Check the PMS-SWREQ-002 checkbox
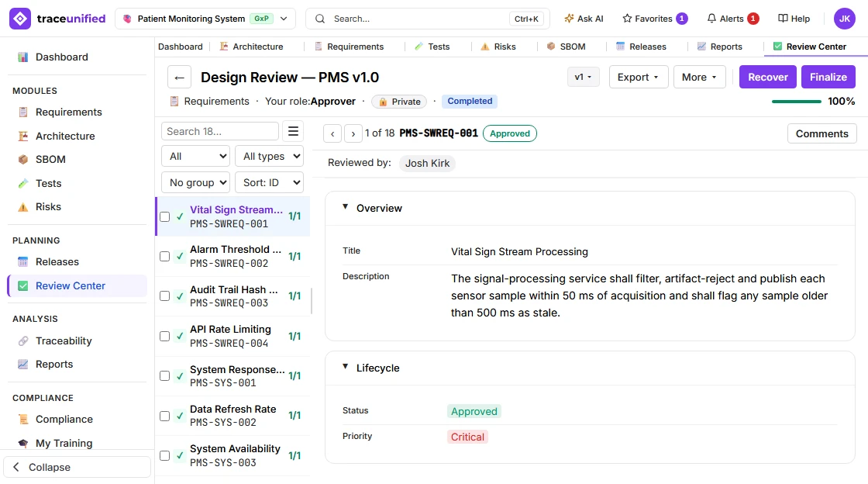This screenshot has height=484, width=868. 164,257
